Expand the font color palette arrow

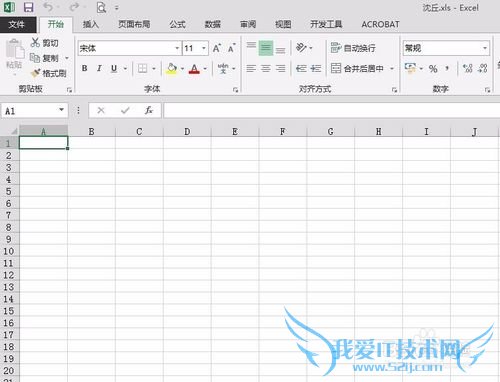point(205,69)
